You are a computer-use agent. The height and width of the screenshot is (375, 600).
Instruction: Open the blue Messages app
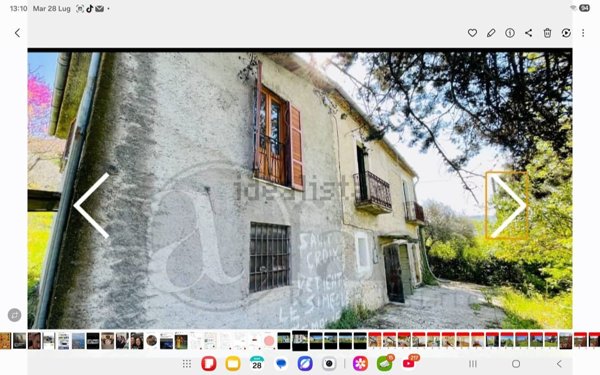pos(281,364)
